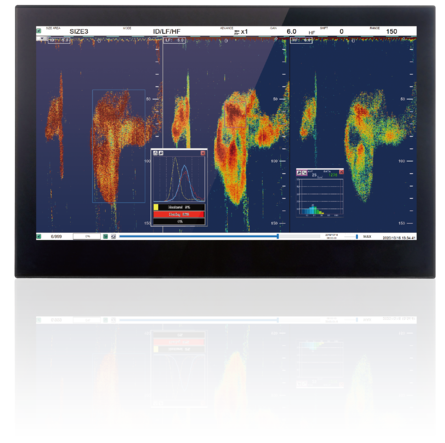Select the range value 150
This screenshot has height=443, width=445.
click(391, 31)
